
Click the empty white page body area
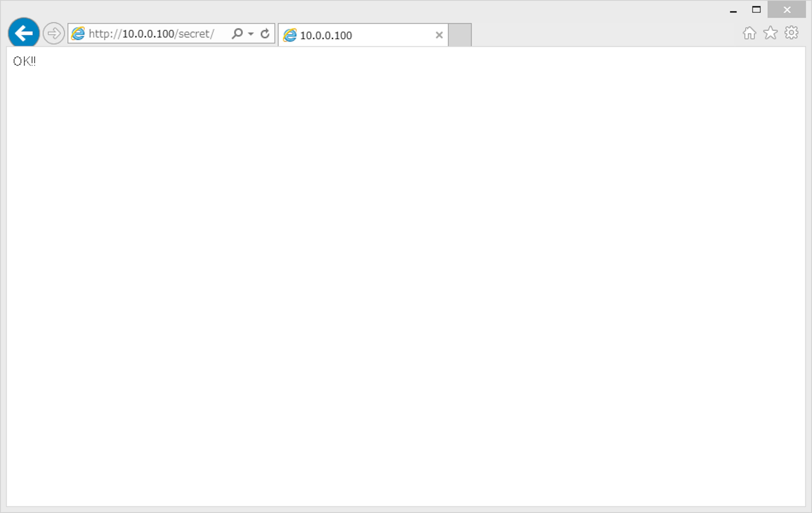tap(405, 270)
